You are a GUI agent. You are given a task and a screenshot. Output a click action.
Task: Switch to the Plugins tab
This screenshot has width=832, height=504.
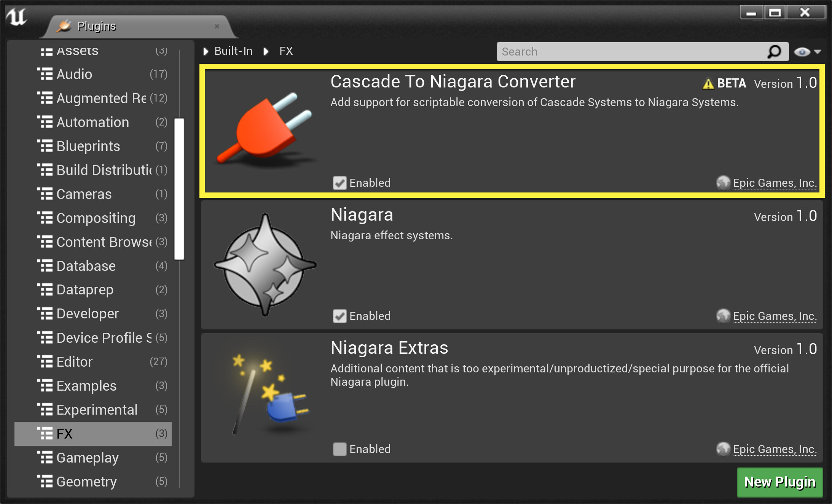96,26
